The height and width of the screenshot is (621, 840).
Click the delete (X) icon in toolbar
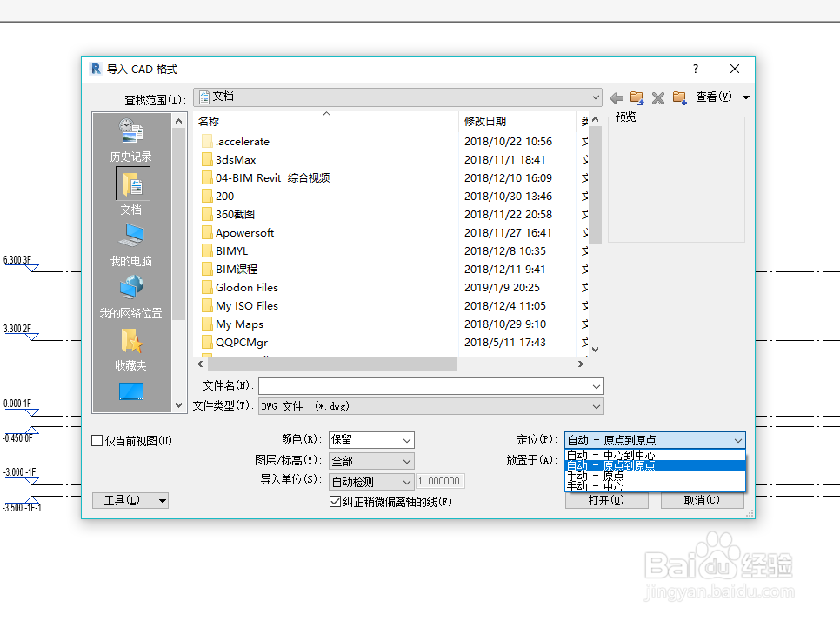tap(658, 97)
